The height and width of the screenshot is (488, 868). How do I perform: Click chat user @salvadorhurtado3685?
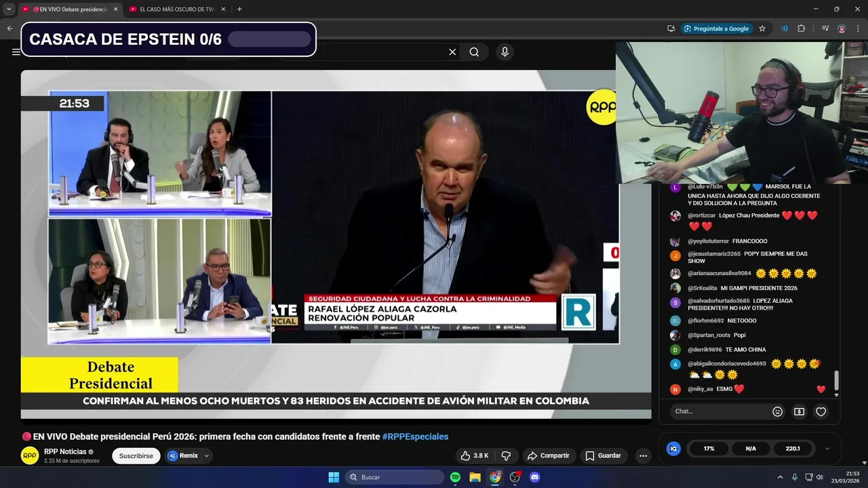click(x=719, y=300)
